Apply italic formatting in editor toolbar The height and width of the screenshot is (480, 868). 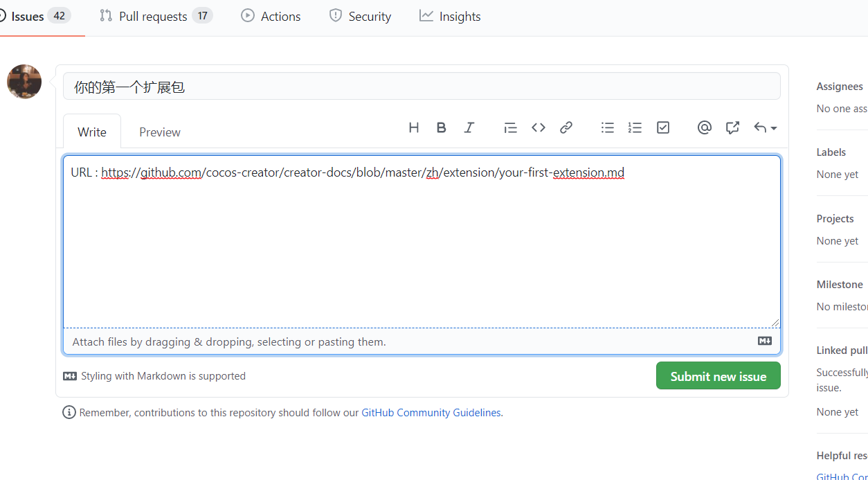[469, 127]
